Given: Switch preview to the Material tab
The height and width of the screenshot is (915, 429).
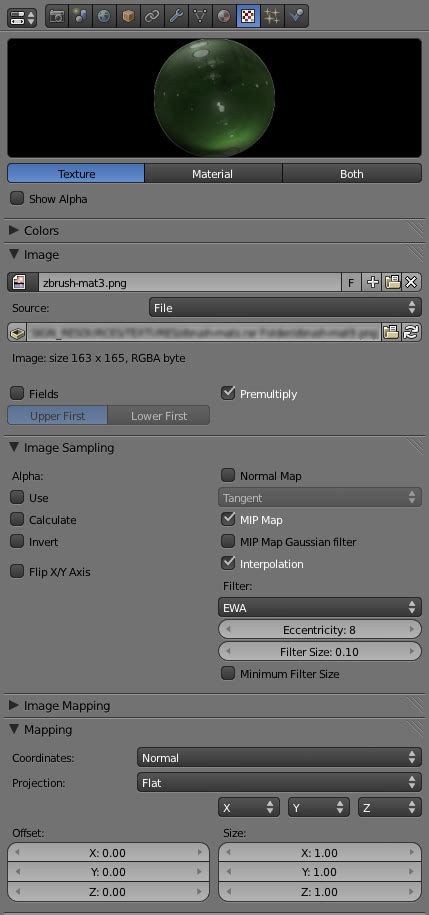Looking at the screenshot, I should click(x=213, y=173).
